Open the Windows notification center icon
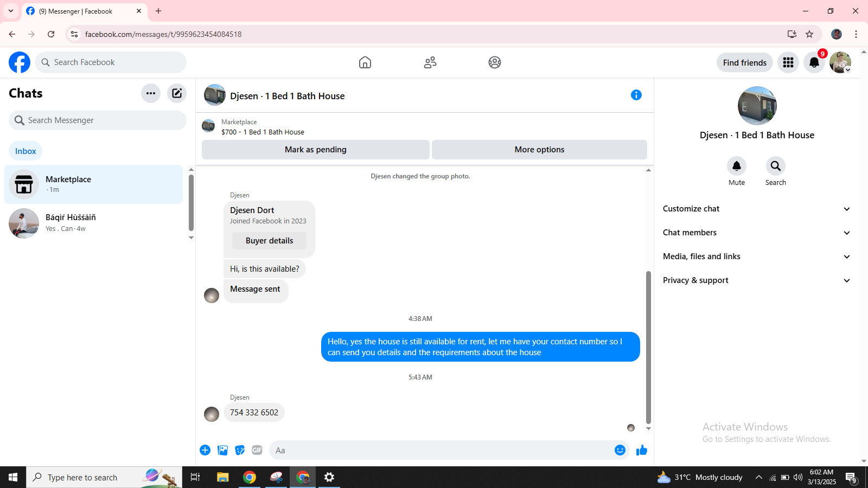 pyautogui.click(x=851, y=477)
